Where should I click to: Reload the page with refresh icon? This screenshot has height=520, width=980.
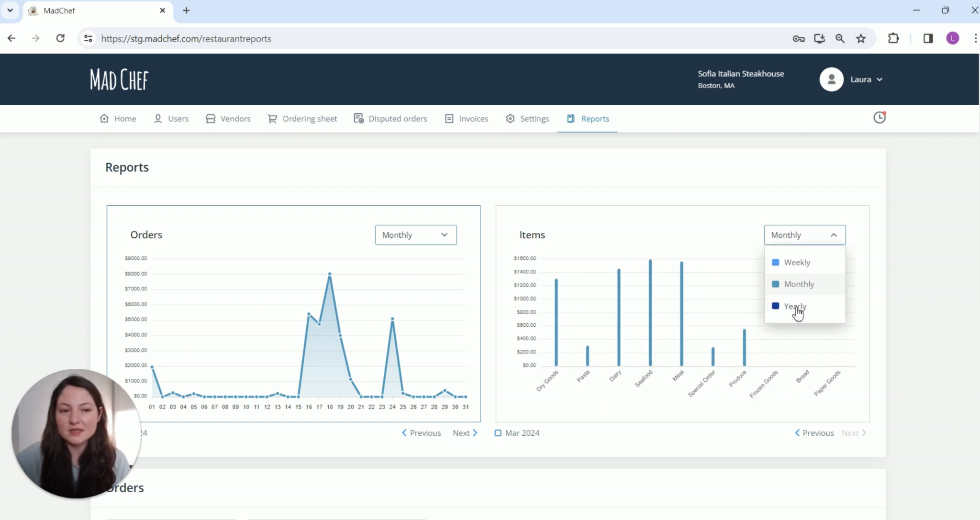[x=60, y=38]
